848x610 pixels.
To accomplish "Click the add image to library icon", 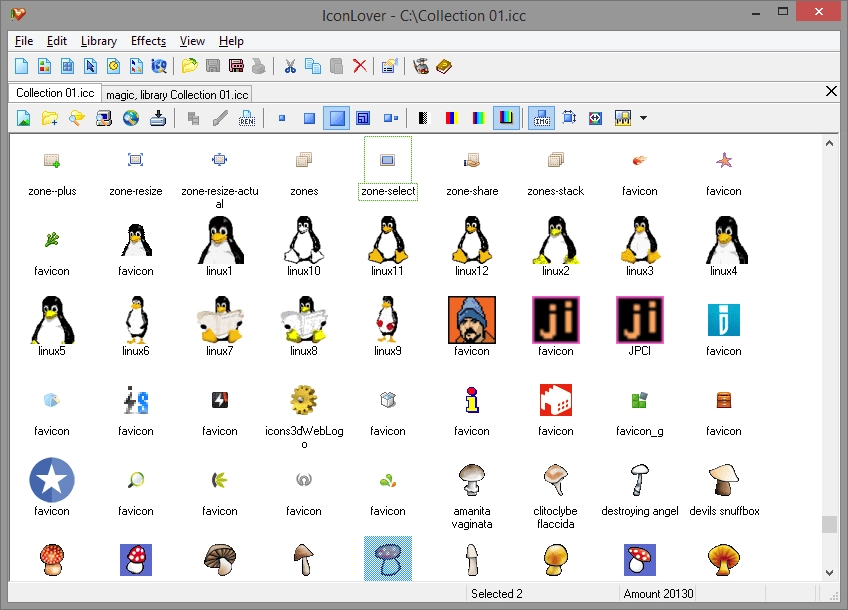I will (x=23, y=118).
